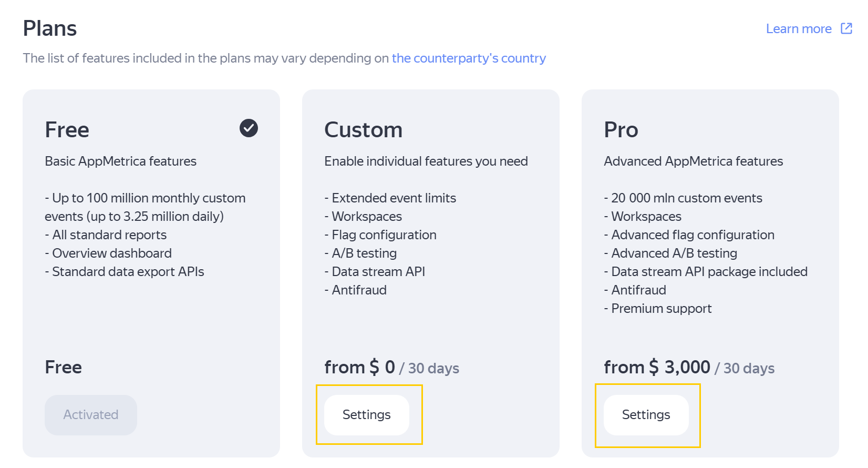This screenshot has width=868, height=468.
Task: Open Settings for the Pro plan
Action: 646,415
